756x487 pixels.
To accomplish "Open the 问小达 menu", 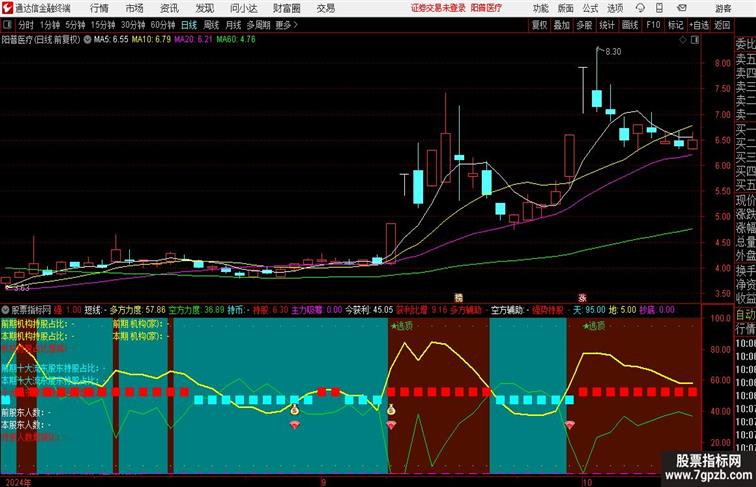I will (x=244, y=8).
